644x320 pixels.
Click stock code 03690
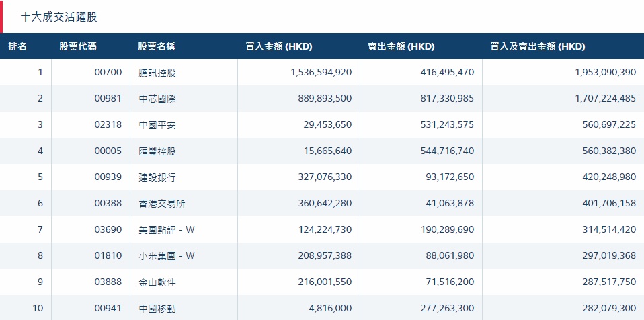(108, 229)
